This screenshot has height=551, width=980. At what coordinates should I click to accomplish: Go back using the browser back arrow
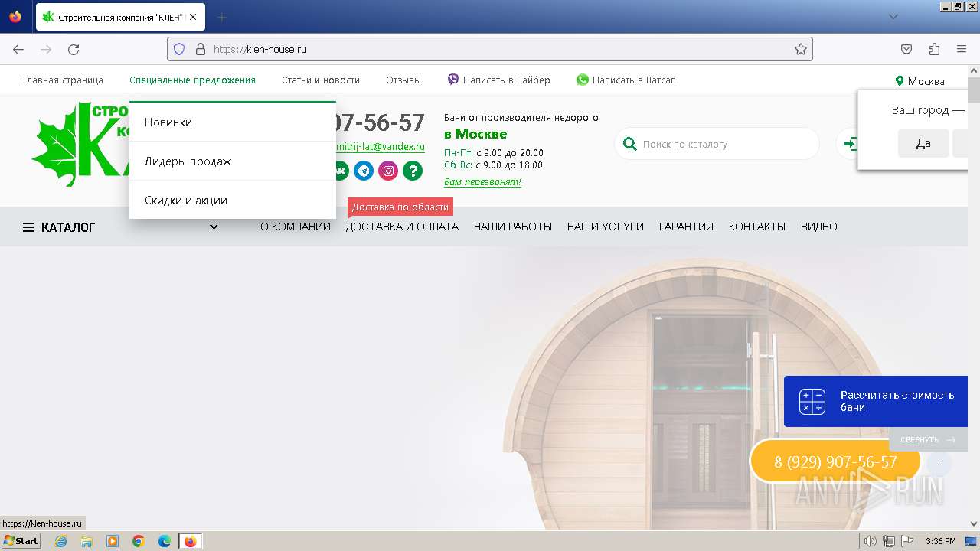tap(18, 49)
